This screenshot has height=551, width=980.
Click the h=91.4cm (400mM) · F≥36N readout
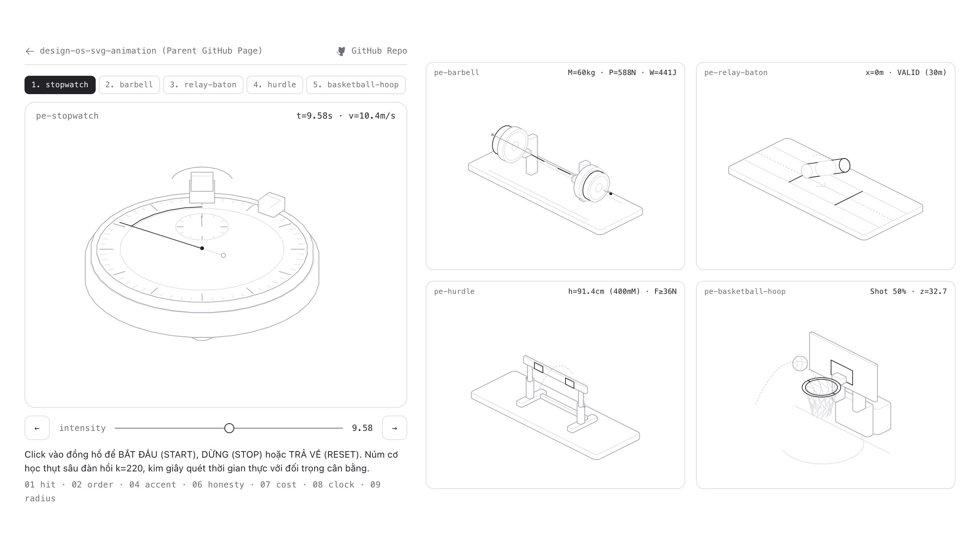click(622, 292)
